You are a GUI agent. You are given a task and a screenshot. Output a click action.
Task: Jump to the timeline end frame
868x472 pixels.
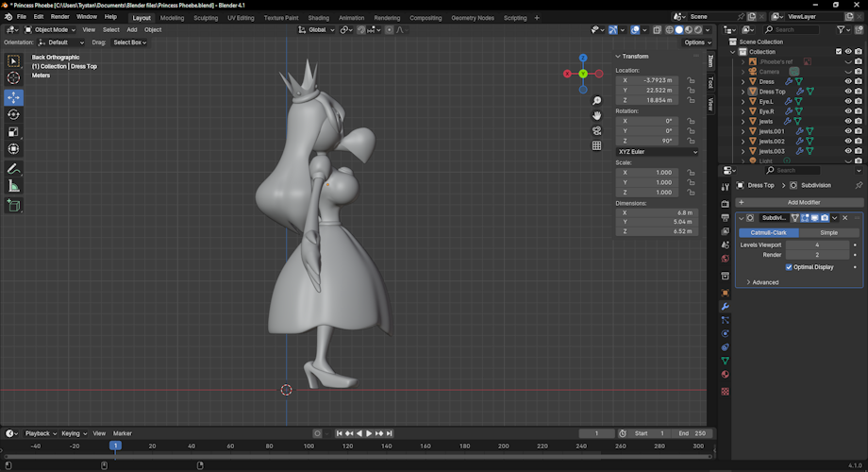click(389, 433)
